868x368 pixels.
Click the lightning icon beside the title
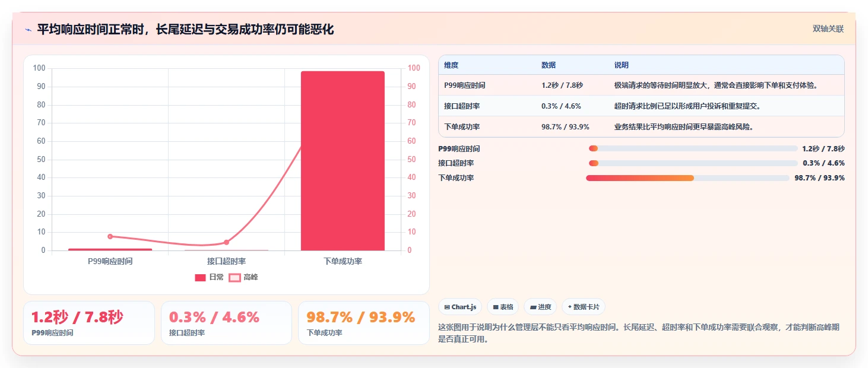(28, 30)
